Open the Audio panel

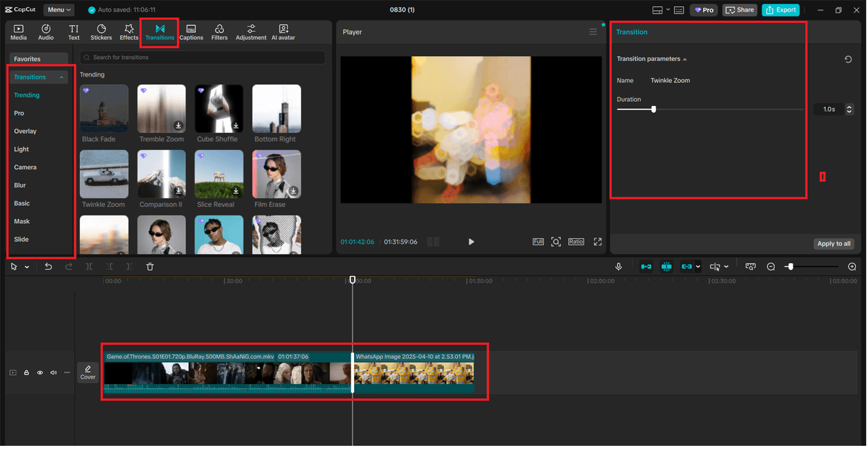click(x=46, y=32)
